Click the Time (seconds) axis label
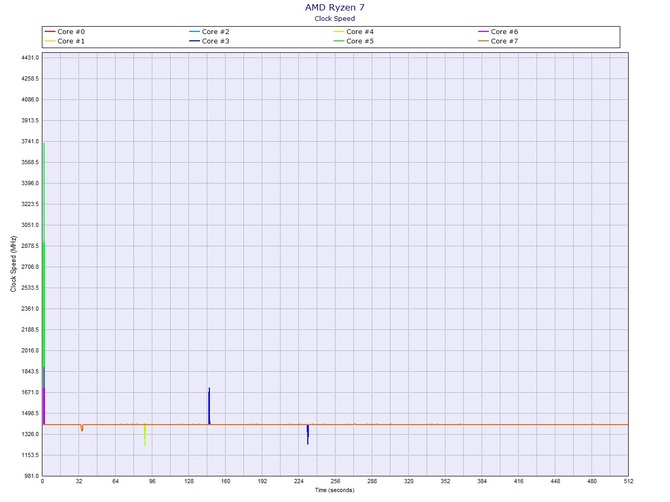Screen dimensions: 670x502 point(335,490)
